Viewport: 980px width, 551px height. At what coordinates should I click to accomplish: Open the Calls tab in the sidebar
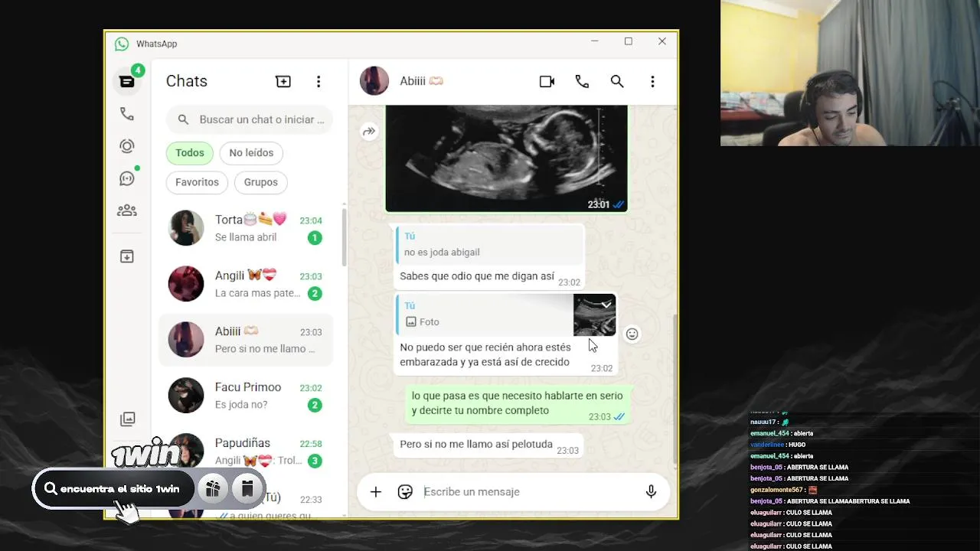[x=127, y=114]
